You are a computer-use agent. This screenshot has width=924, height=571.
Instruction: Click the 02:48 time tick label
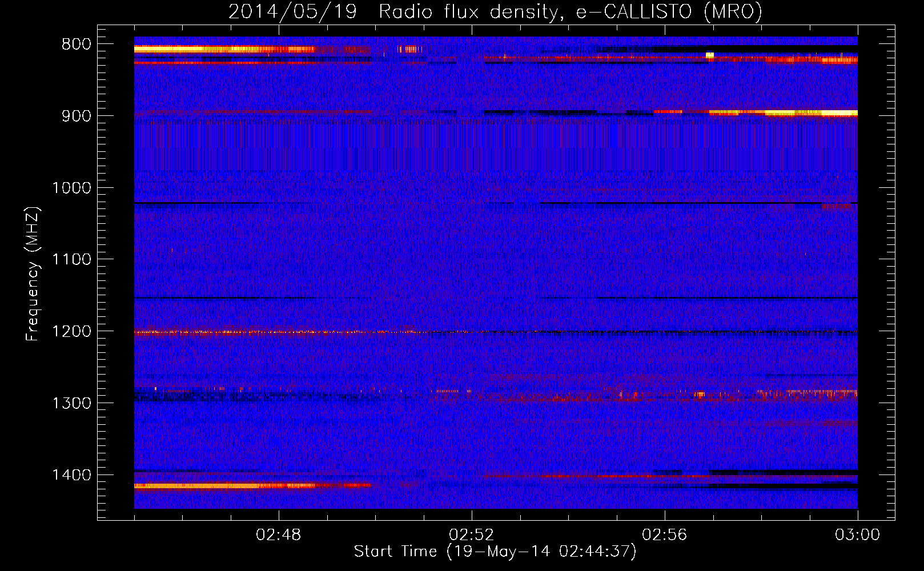(x=279, y=535)
